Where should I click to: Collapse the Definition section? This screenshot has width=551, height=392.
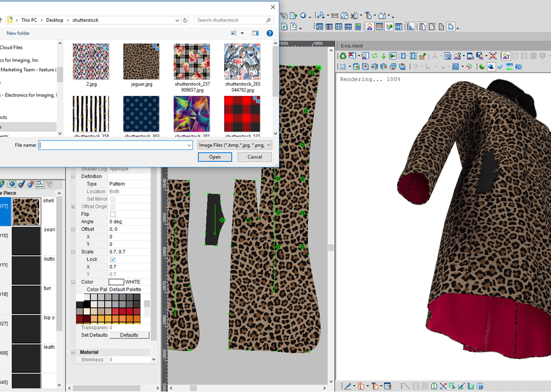coord(73,176)
